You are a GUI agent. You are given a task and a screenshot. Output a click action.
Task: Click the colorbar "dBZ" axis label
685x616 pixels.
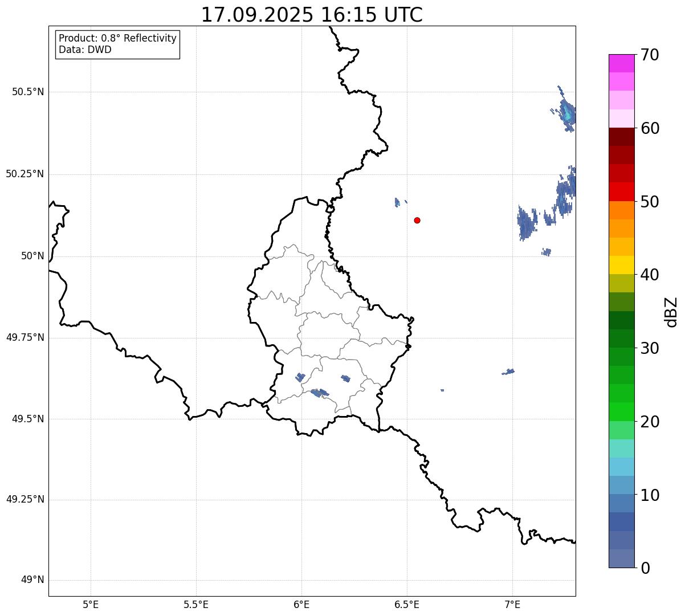(671, 311)
